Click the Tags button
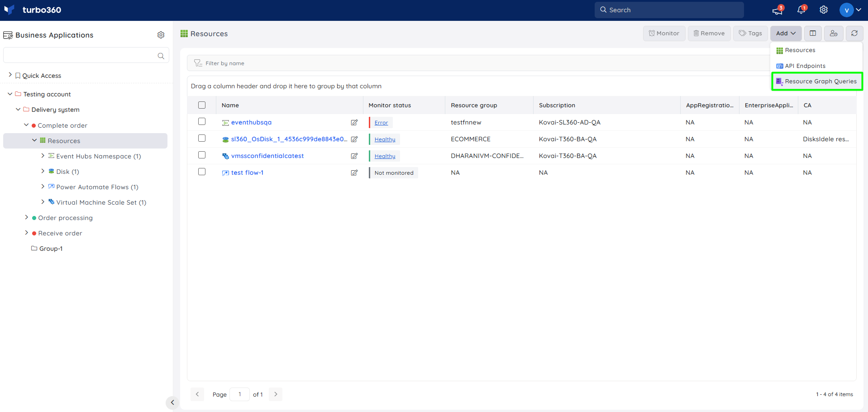Image resolution: width=868 pixels, height=412 pixels. 750,33
